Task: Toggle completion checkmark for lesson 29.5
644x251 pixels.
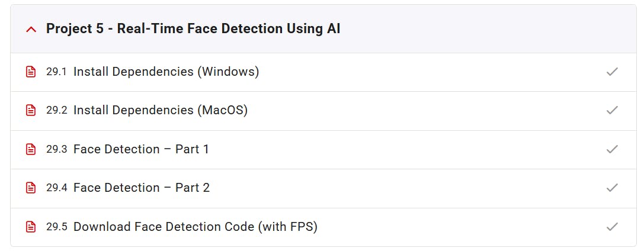Action: pos(612,227)
